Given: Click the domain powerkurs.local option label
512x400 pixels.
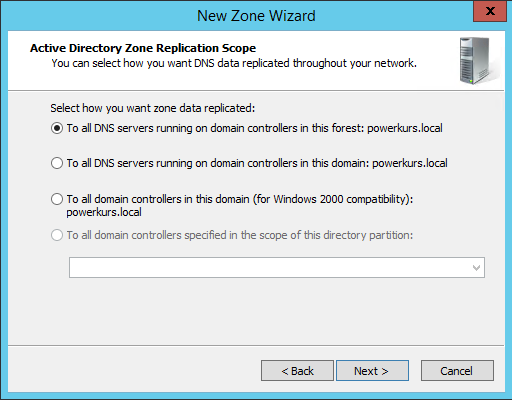Looking at the screenshot, I should (257, 163).
